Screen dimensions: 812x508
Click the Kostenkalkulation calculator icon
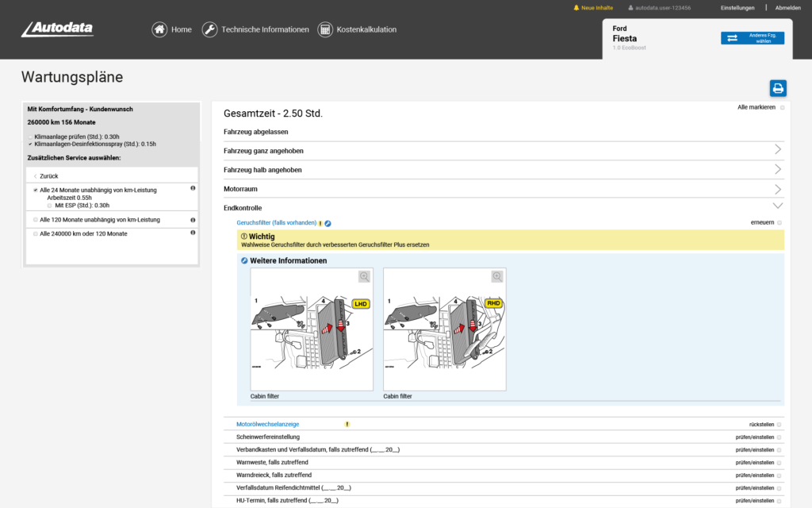pyautogui.click(x=325, y=29)
